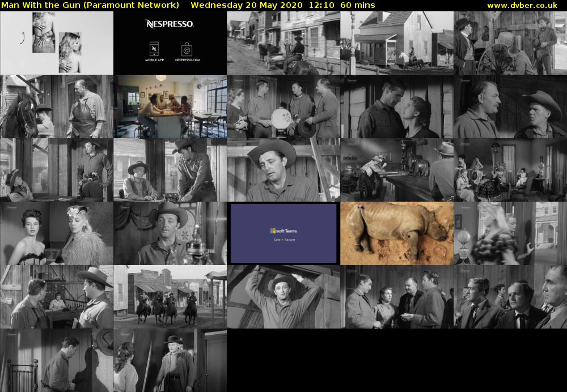Select the frame of blonde woman at the doorway
The image size is (567, 392).
click(511, 233)
